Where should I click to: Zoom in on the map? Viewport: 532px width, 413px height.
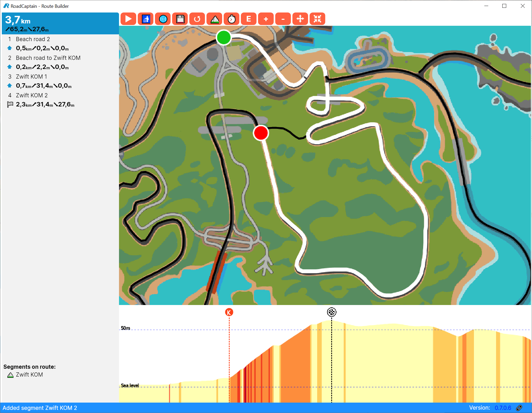coord(266,18)
